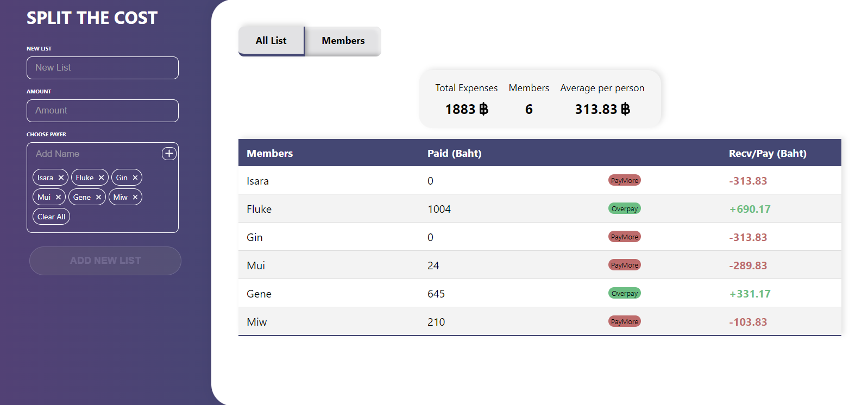Select the Fluke name in the table
The height and width of the screenshot is (405, 868).
[259, 209]
